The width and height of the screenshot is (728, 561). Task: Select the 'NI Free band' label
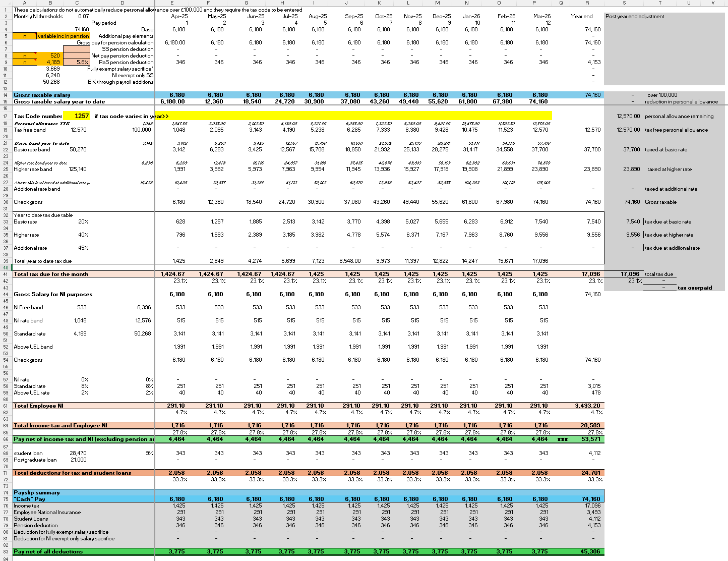pyautogui.click(x=28, y=307)
